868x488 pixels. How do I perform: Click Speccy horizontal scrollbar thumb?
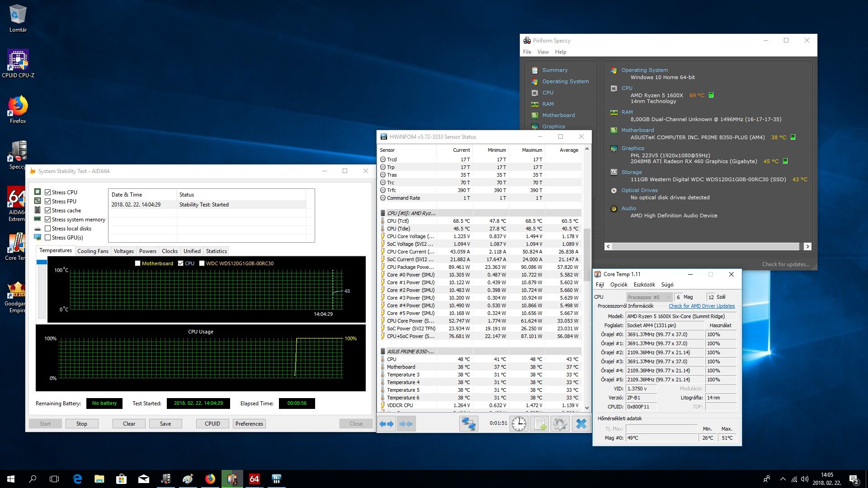click(x=706, y=247)
